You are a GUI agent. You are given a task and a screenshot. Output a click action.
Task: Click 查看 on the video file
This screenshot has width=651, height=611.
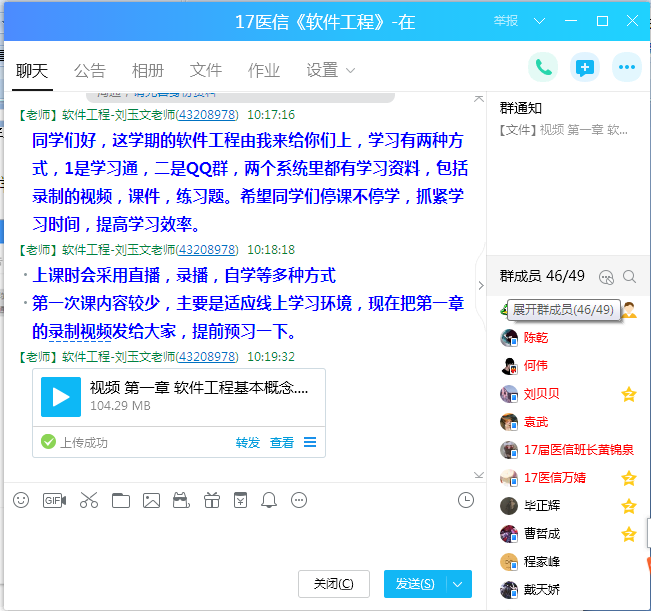(281, 443)
